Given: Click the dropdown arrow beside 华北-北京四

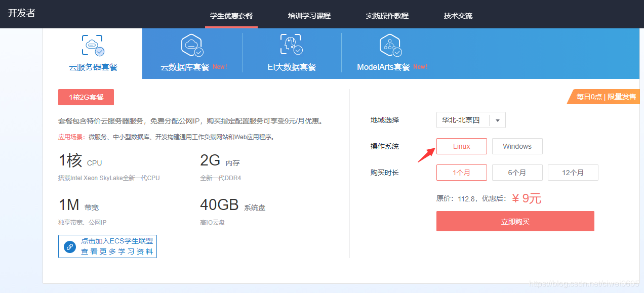Looking at the screenshot, I should click(x=498, y=120).
